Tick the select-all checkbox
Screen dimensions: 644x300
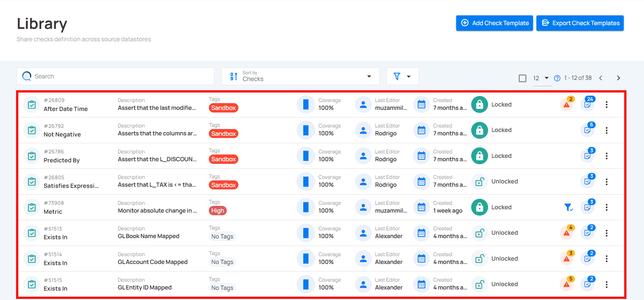(523, 78)
